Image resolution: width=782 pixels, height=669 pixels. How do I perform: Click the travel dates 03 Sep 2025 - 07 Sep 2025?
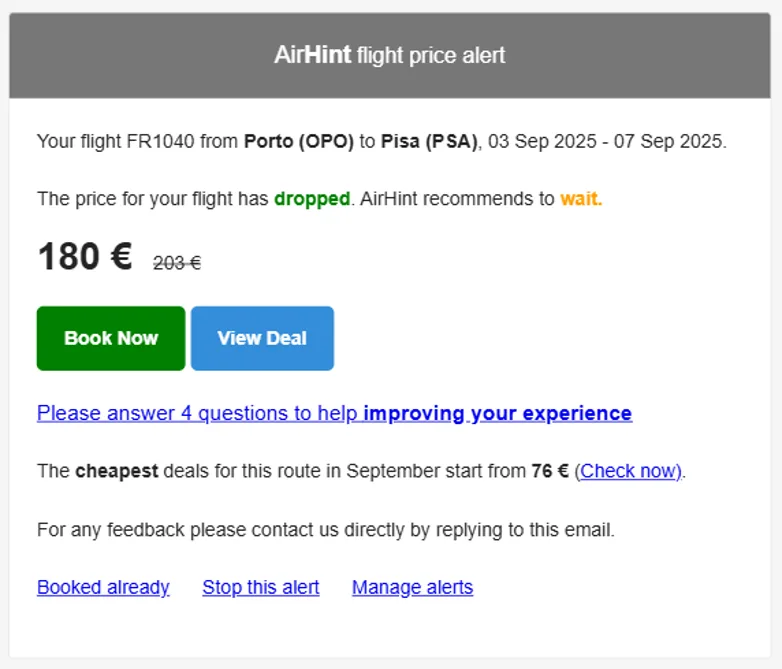pyautogui.click(x=607, y=141)
